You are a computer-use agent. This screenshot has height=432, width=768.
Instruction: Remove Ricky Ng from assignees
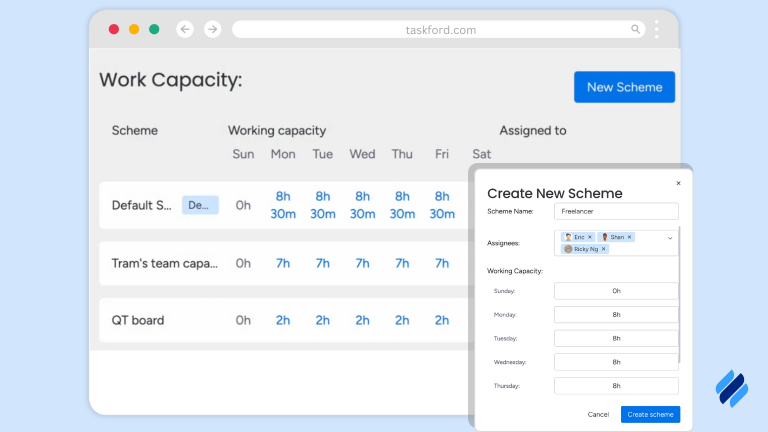(x=603, y=249)
